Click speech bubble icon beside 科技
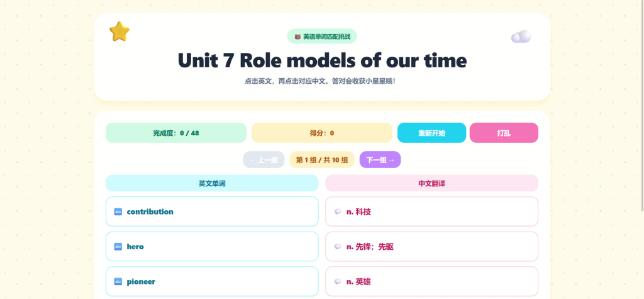 click(x=338, y=212)
